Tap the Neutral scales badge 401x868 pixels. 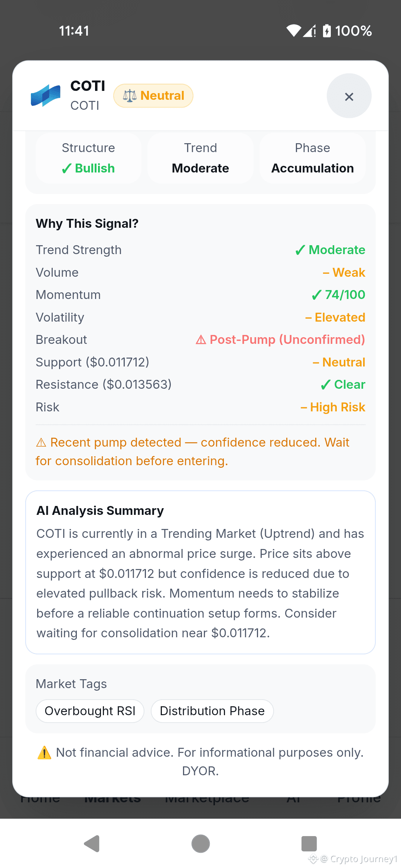(x=153, y=96)
